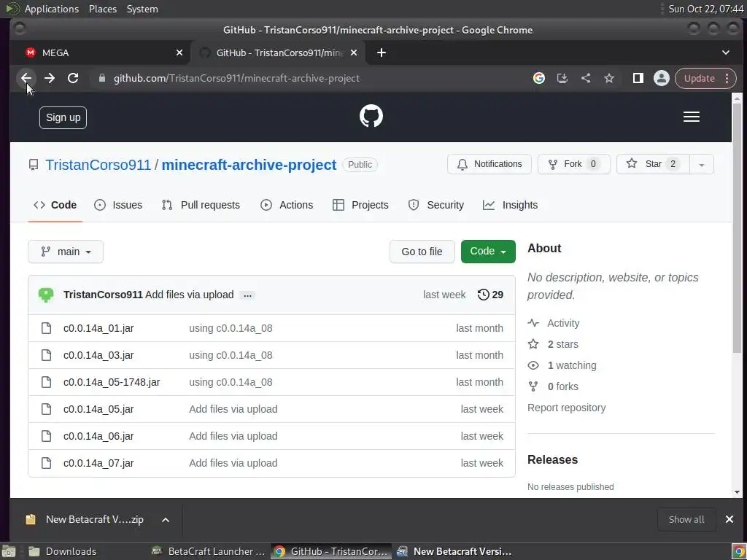Click the GitHub Octocat logo
Screen dimensions: 747x560
click(x=371, y=116)
